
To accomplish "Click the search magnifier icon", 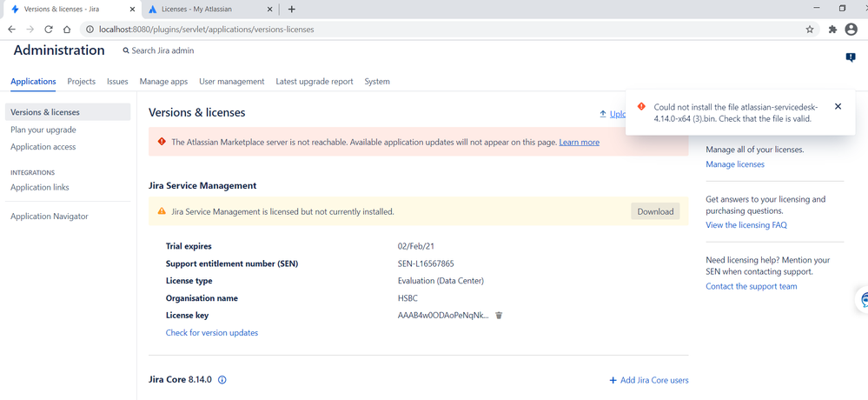I will point(126,51).
